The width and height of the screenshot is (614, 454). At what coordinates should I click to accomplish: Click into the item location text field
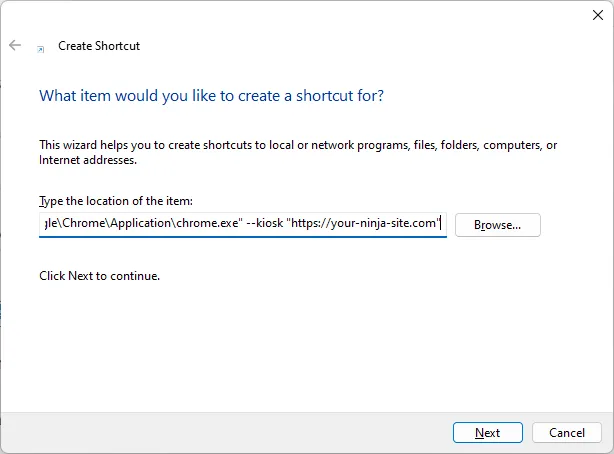243,225
